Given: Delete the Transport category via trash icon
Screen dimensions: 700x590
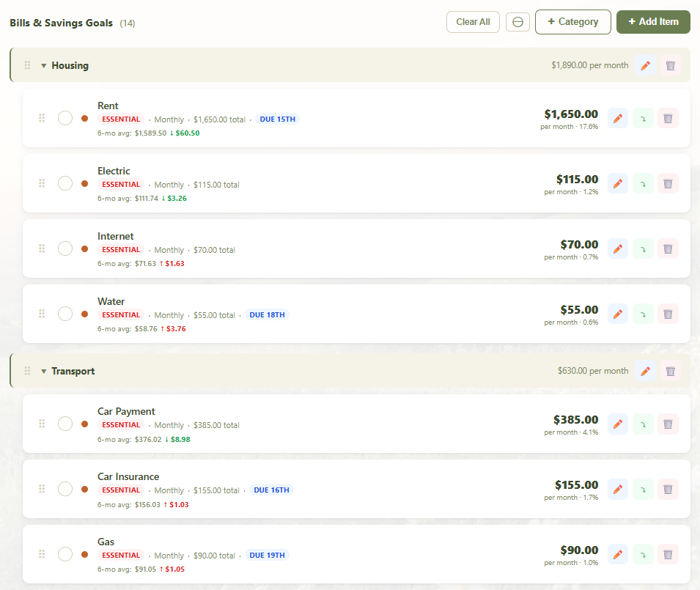Looking at the screenshot, I should pos(670,371).
